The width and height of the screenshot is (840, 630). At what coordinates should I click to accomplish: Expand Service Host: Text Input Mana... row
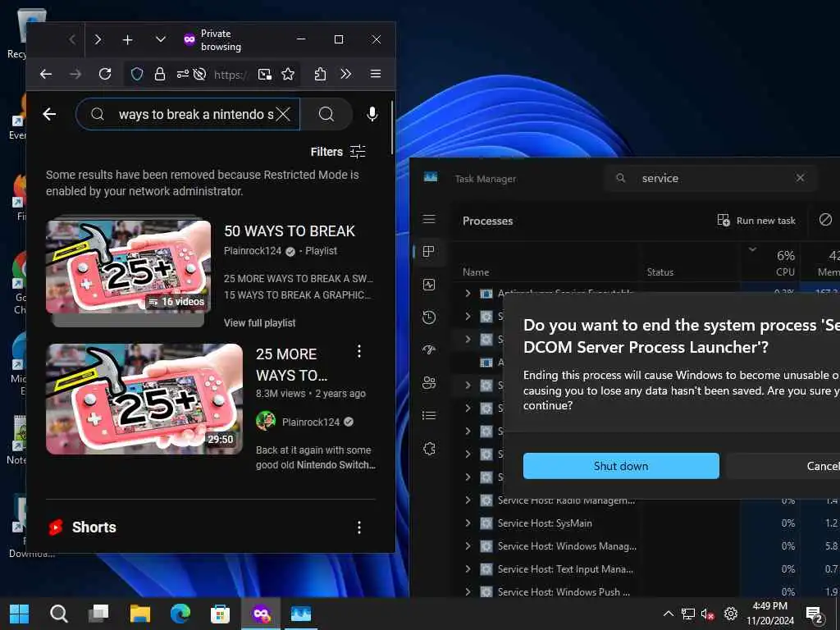pos(468,569)
